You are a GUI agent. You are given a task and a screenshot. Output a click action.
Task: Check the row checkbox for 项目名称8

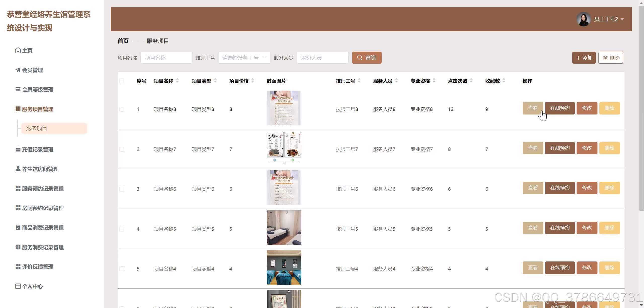click(x=122, y=109)
